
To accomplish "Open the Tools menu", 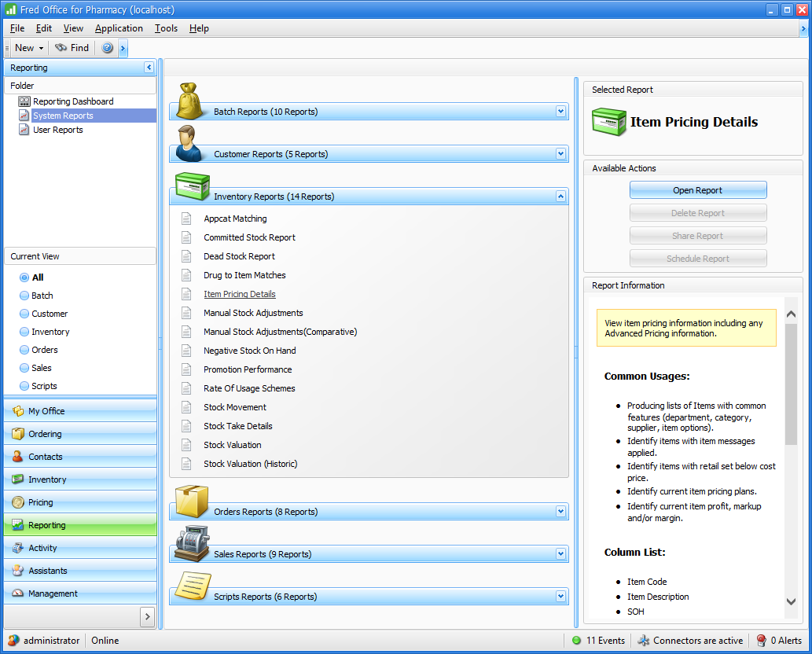I will pyautogui.click(x=166, y=28).
